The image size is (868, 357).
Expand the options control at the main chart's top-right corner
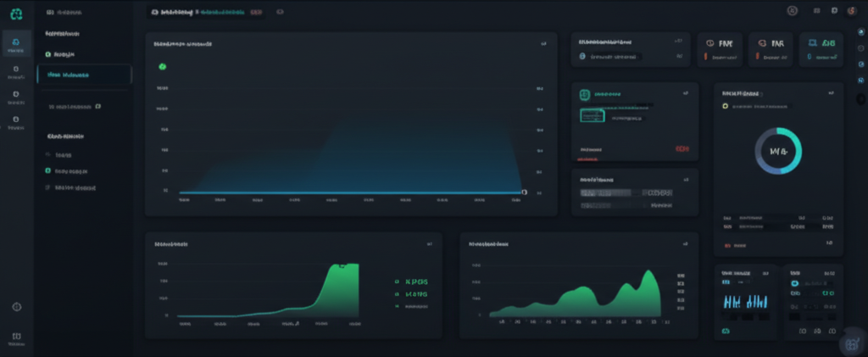[542, 43]
